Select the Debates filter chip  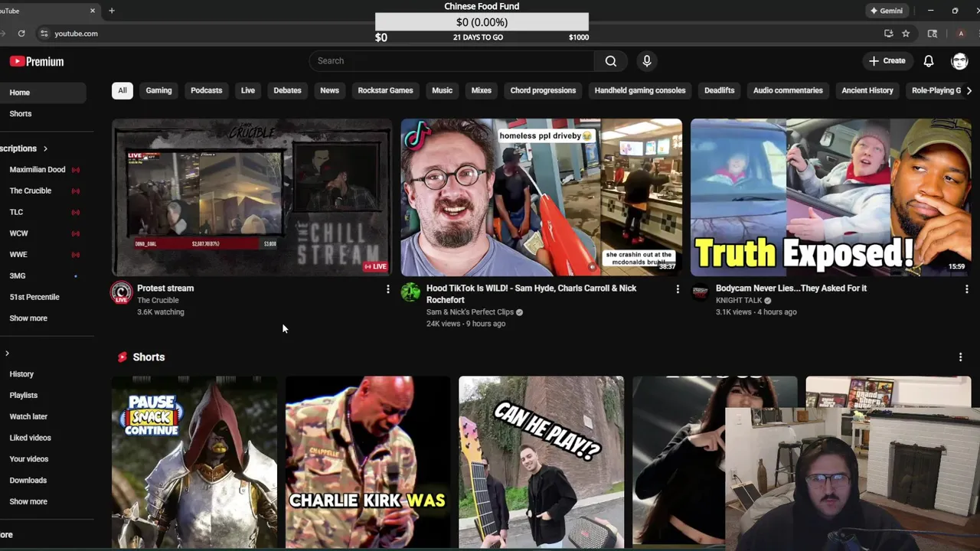[x=287, y=90]
